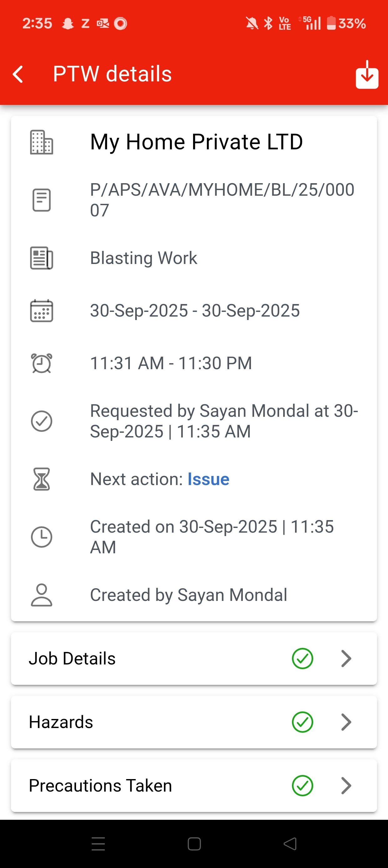Expand Precautions Taken chevron
Screen dimensions: 388x868
click(346, 785)
